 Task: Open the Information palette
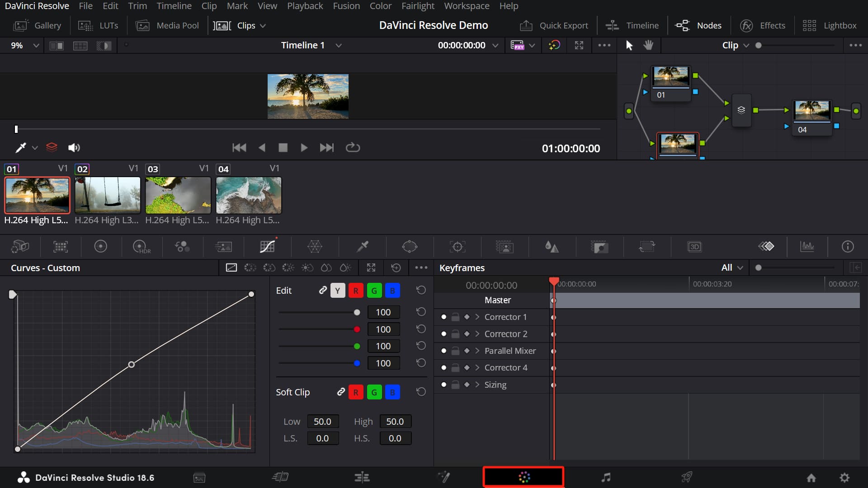pos(848,246)
